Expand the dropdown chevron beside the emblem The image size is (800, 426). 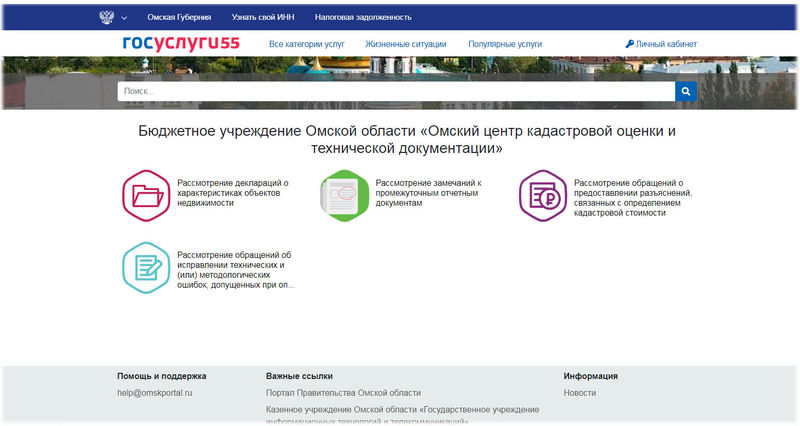point(124,18)
